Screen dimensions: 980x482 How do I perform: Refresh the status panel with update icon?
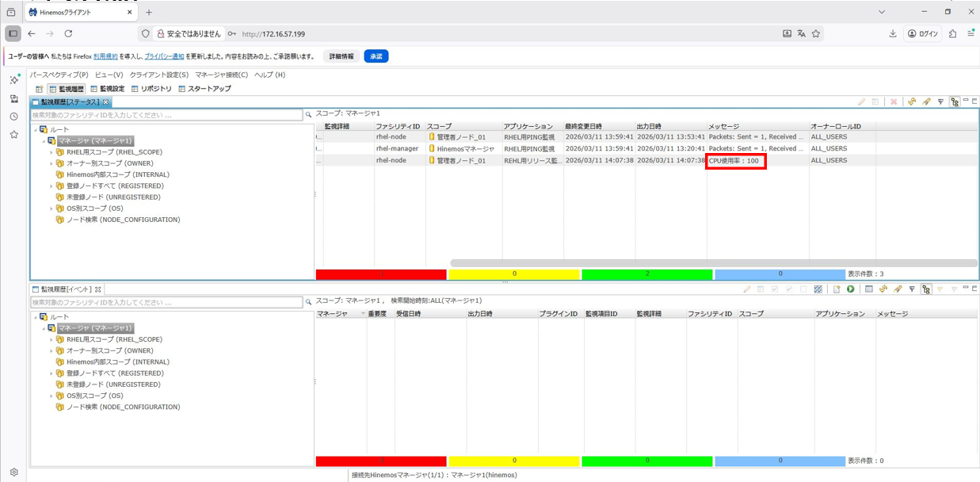coord(912,102)
